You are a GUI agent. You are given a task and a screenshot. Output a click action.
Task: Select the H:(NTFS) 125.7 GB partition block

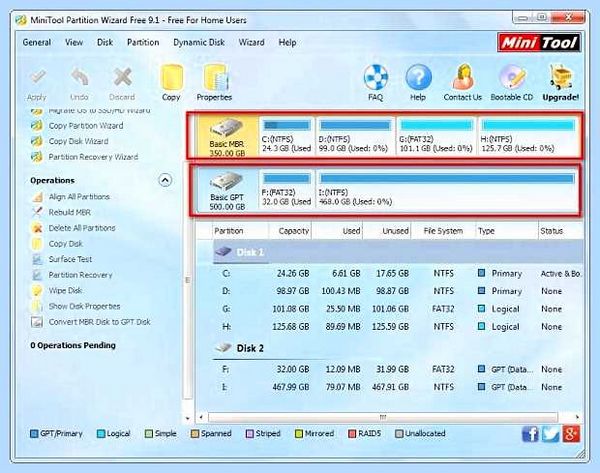[528, 136]
